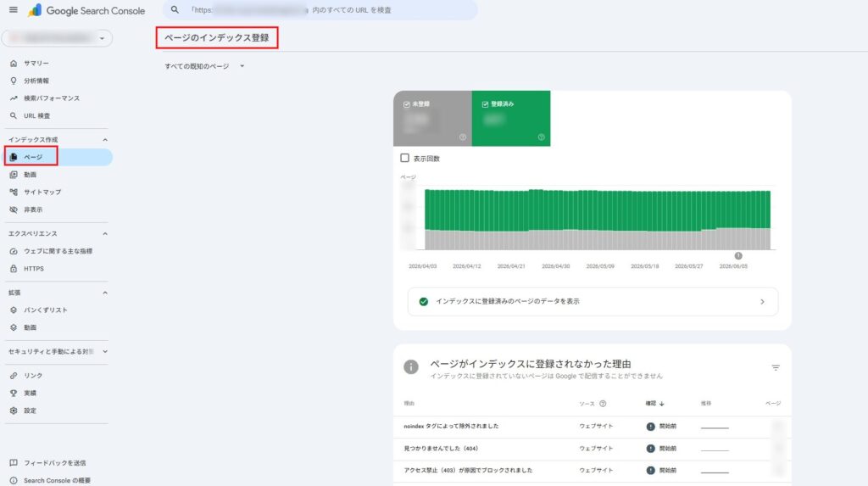Screen dimensions: 868x486
Task: Open 見つかりませんでした（404）row
Action: coord(593,449)
